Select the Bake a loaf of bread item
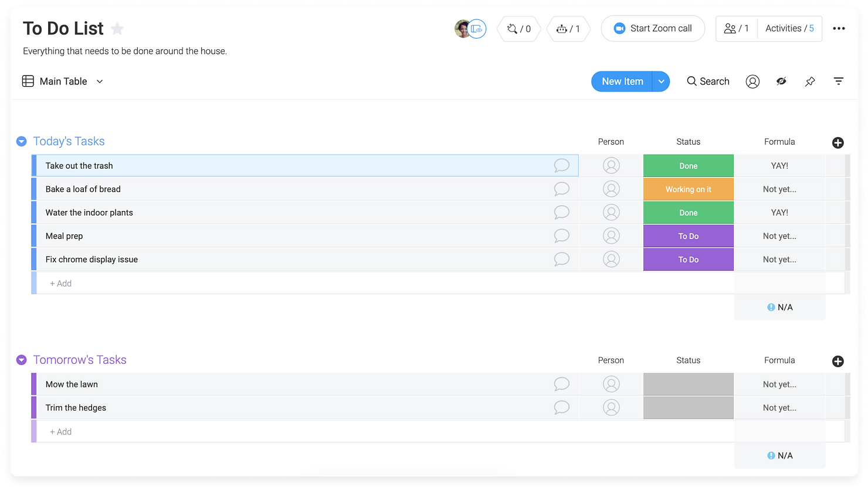Screen dimensions: 868x491 click(83, 189)
